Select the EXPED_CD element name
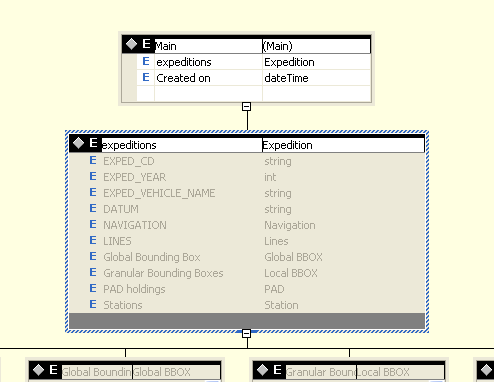Screen dimensions: 494x382 (129, 161)
